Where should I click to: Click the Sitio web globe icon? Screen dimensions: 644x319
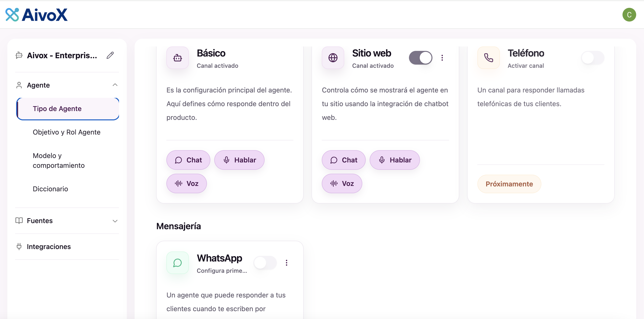333,58
